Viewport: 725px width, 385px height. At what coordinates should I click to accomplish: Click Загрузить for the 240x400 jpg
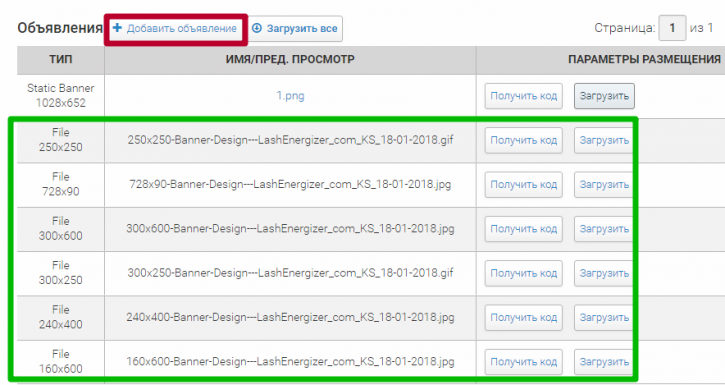coord(603,318)
